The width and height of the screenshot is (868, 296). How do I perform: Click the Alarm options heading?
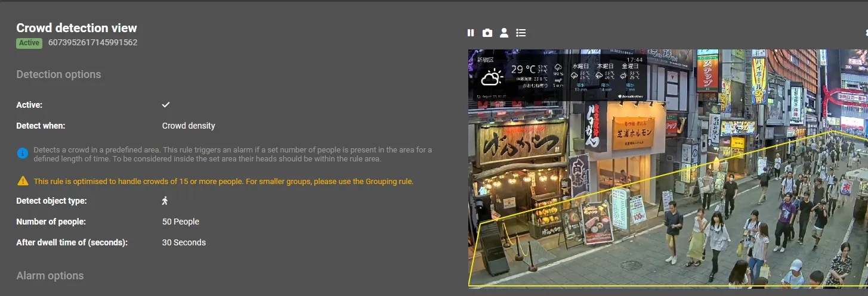pyautogui.click(x=50, y=276)
